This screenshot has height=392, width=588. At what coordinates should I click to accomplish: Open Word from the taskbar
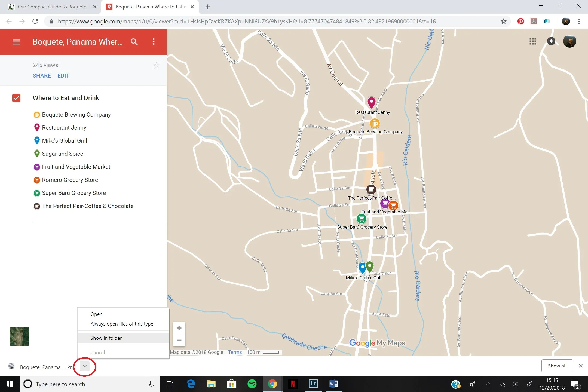tap(333, 384)
